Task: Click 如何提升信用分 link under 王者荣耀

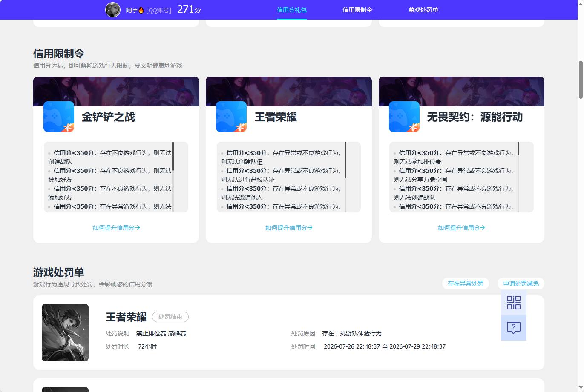Action: point(289,228)
